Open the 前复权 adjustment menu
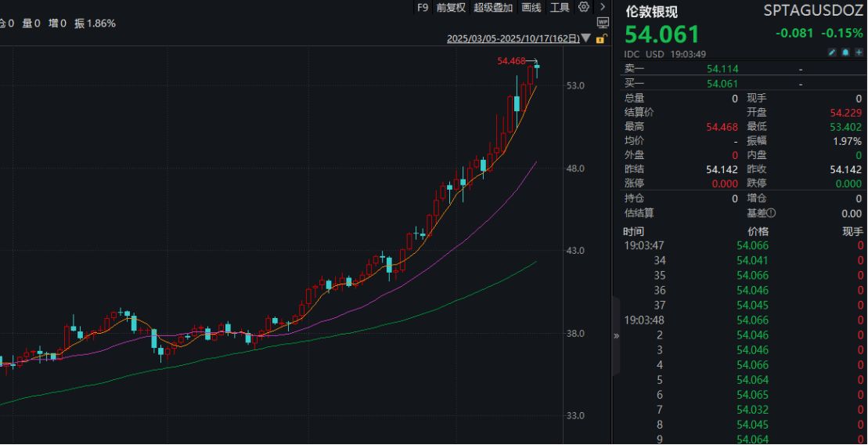This screenshot has height=445, width=868. [x=451, y=7]
